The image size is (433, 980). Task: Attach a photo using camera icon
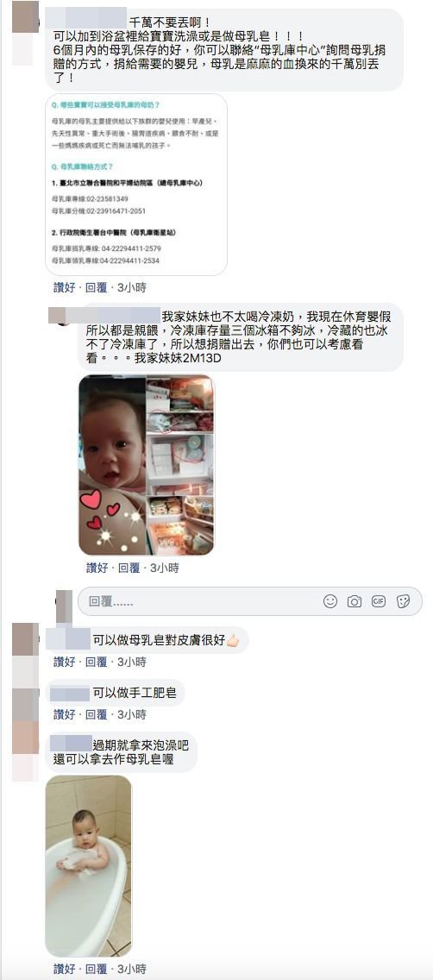[x=355, y=601]
